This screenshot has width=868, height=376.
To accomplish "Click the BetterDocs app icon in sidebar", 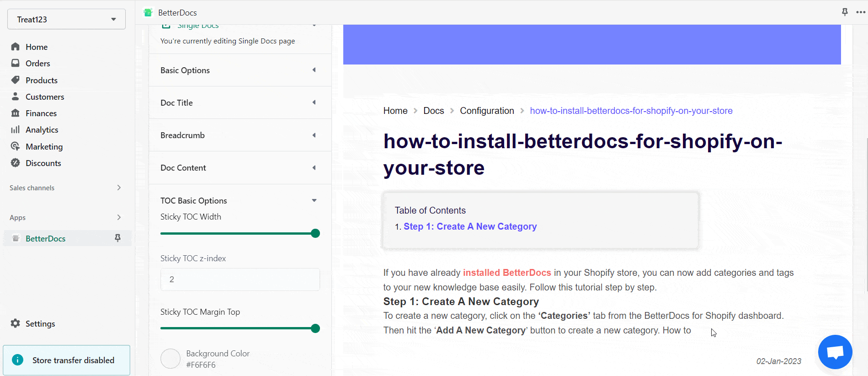I will [x=16, y=238].
